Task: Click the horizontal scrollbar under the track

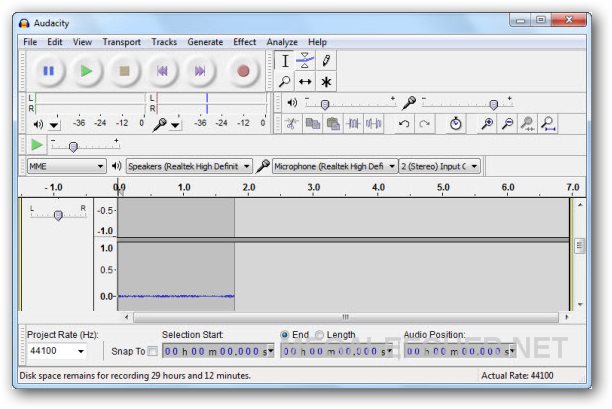Action: tap(346, 317)
